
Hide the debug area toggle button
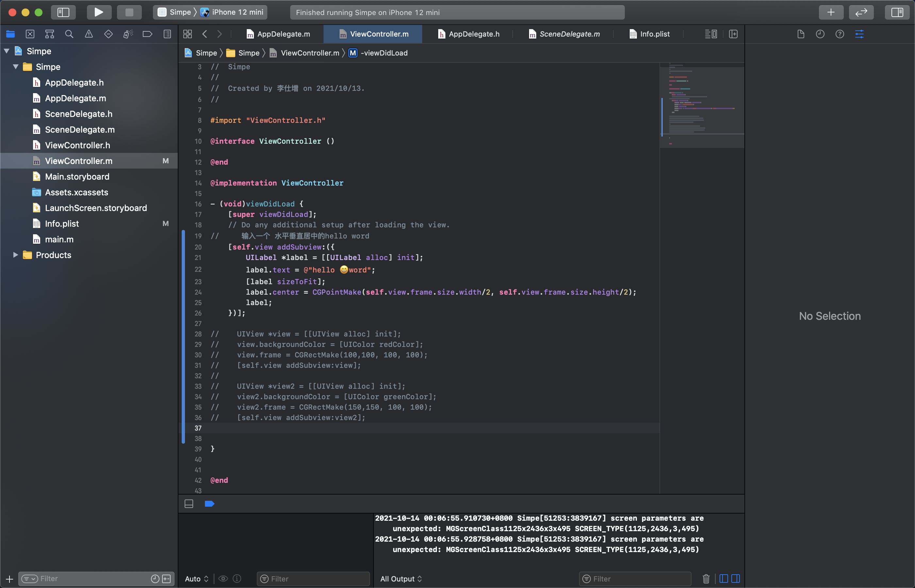(189, 504)
